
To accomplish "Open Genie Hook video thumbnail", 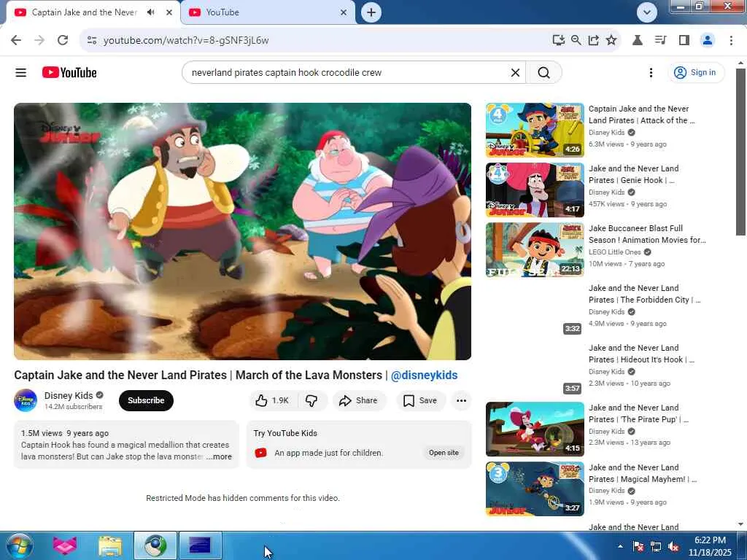I will (x=535, y=190).
